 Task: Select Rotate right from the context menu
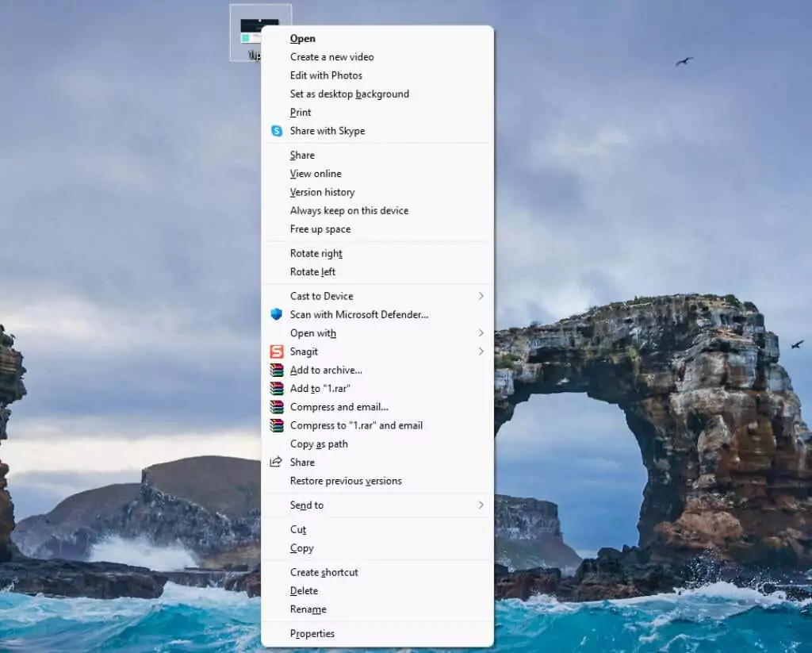click(x=316, y=253)
